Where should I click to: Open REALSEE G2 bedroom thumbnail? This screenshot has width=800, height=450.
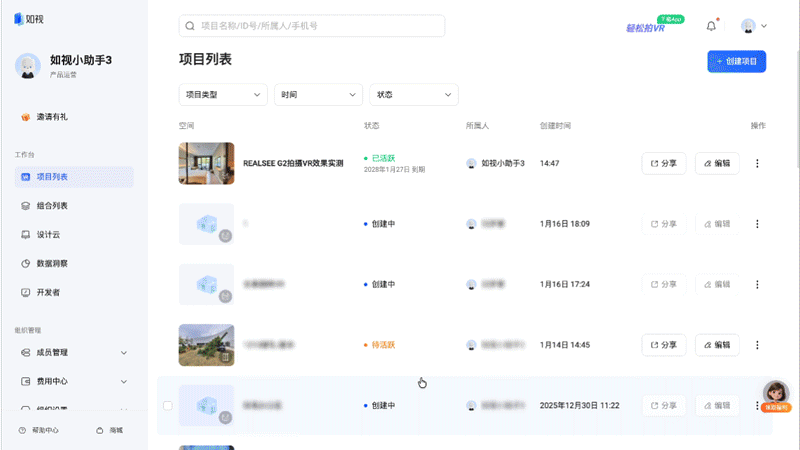pos(207,163)
